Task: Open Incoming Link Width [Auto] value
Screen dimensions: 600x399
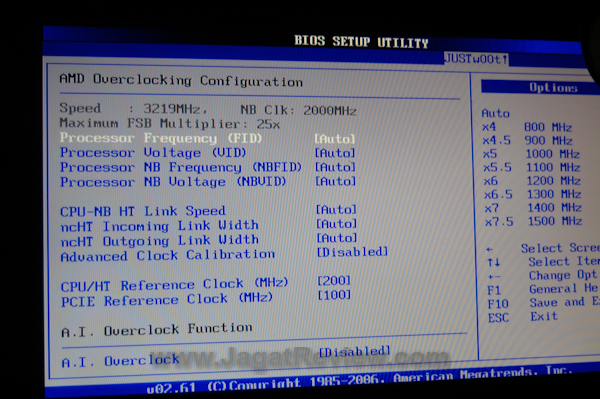Action: (x=336, y=224)
